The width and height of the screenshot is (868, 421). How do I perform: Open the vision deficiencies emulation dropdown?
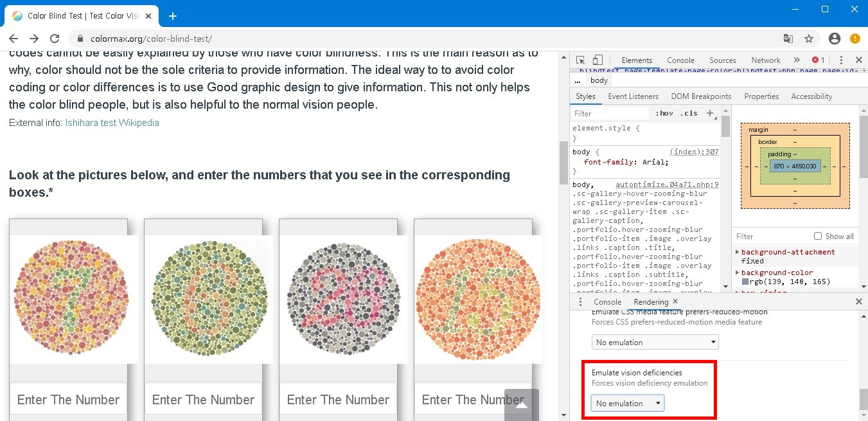pos(628,403)
